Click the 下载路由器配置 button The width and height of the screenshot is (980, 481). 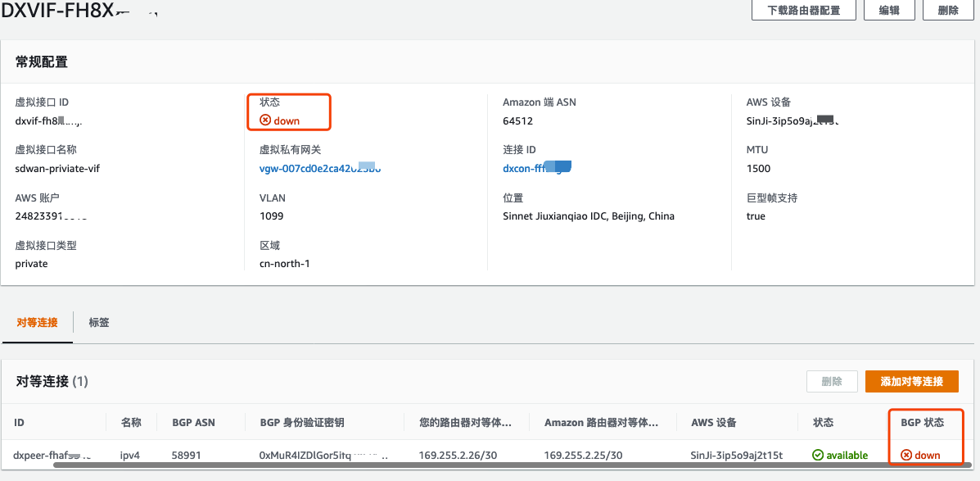click(x=803, y=10)
